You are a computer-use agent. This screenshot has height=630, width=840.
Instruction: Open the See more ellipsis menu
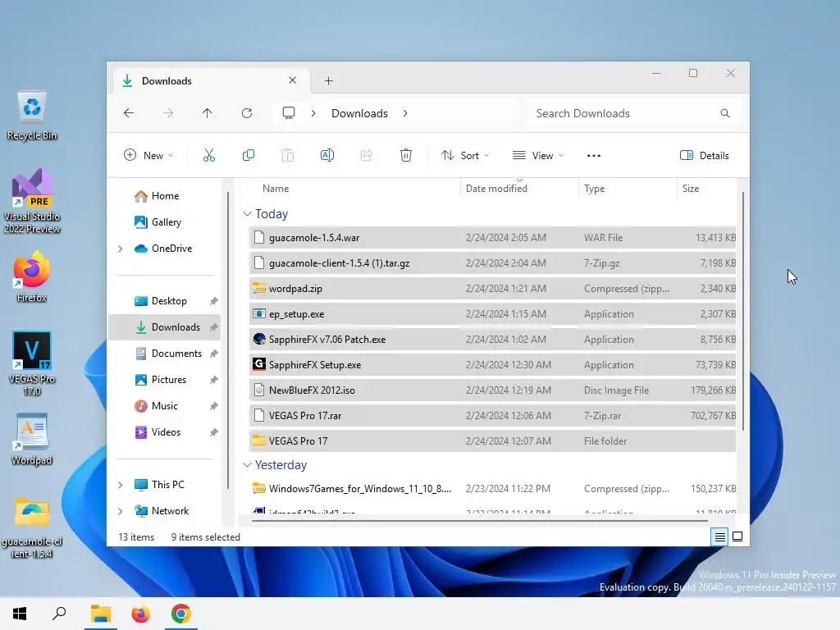(x=594, y=155)
